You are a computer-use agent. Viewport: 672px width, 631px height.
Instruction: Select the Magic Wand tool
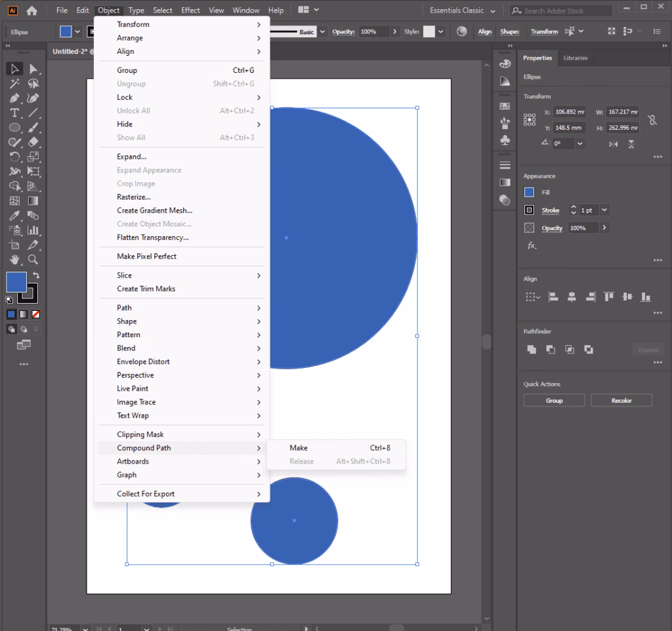(x=14, y=84)
